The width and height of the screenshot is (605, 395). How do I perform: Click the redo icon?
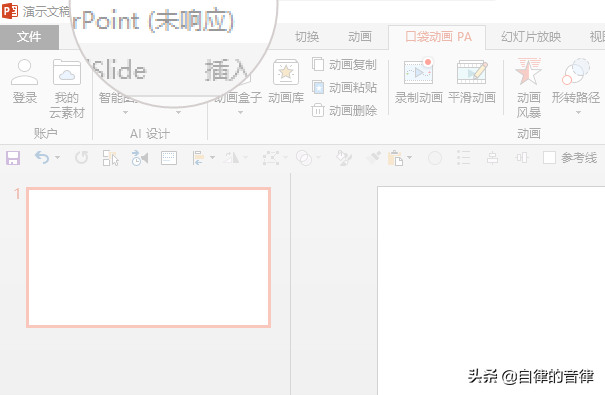tap(81, 158)
